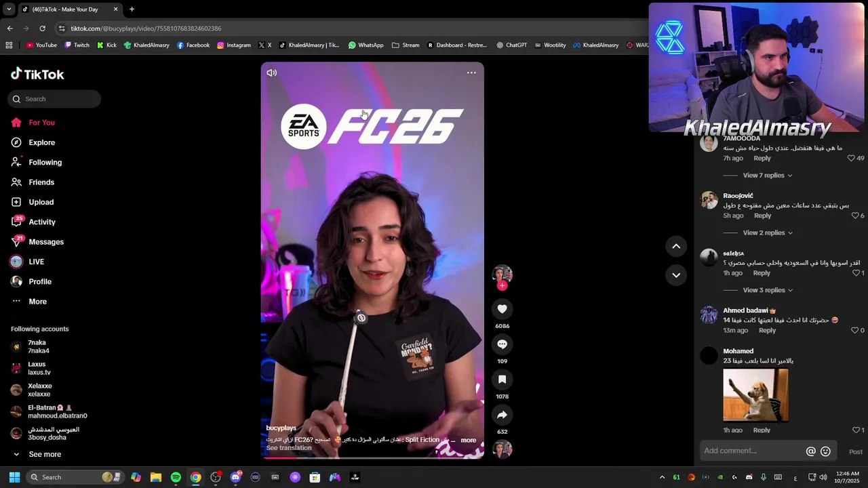Like the video with the heart icon
Screen dimensions: 868x488
click(502, 309)
